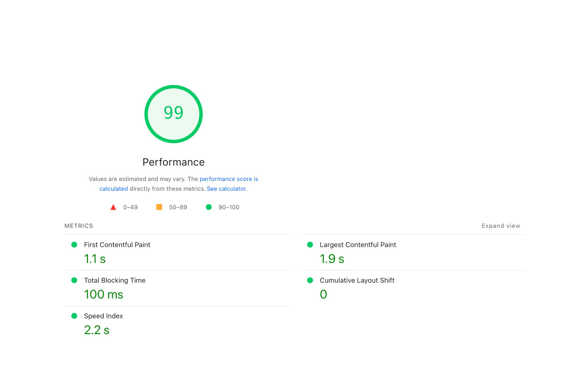Click the 99 performance score gauge
The width and height of the screenshot is (565, 392).
(x=173, y=113)
